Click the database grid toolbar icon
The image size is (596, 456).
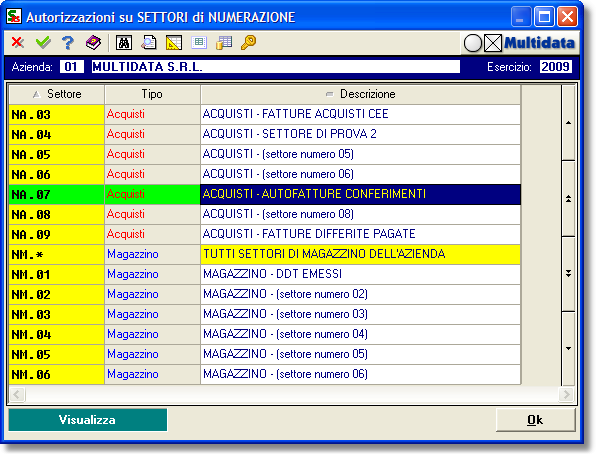point(224,43)
